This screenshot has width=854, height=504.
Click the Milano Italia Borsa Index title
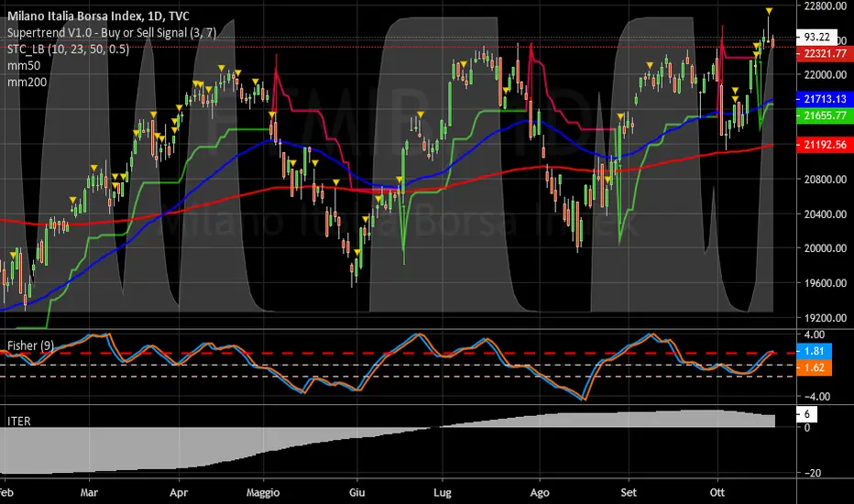click(x=98, y=16)
